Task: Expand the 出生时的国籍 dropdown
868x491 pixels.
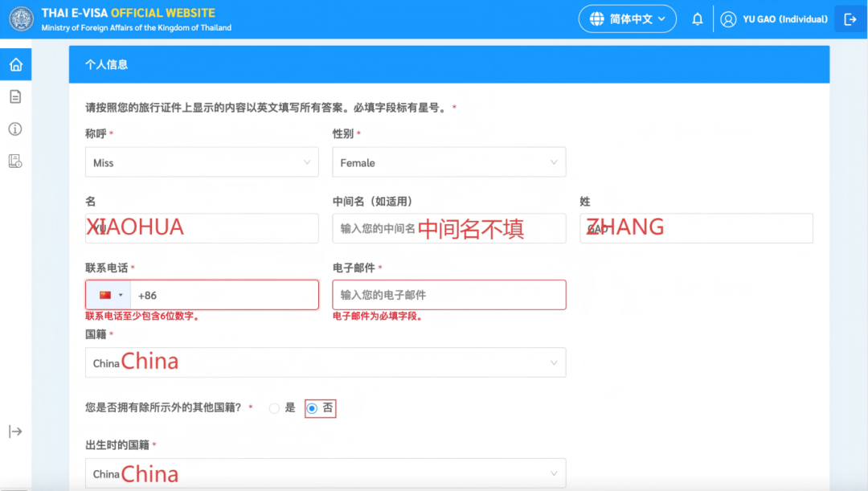Action: (x=325, y=473)
